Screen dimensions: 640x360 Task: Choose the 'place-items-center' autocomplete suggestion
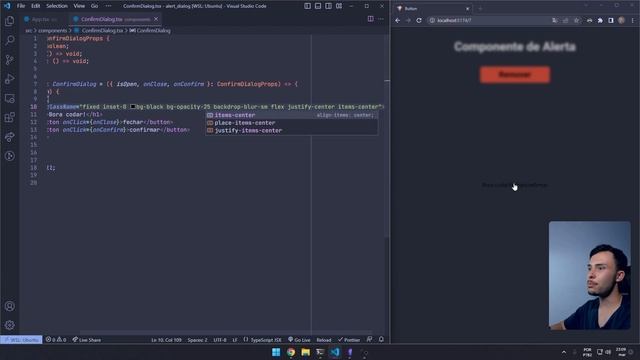[x=291, y=123]
